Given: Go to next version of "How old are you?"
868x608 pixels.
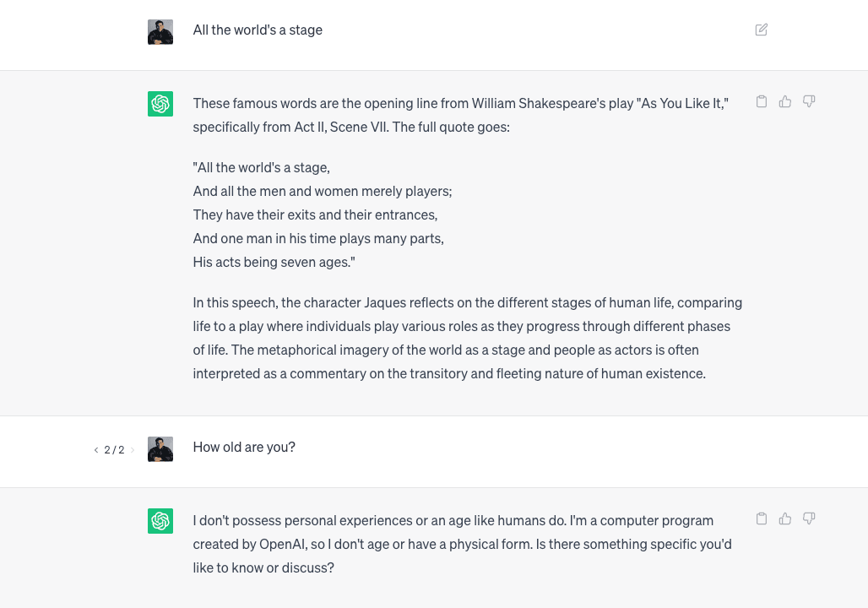Looking at the screenshot, I should point(133,450).
